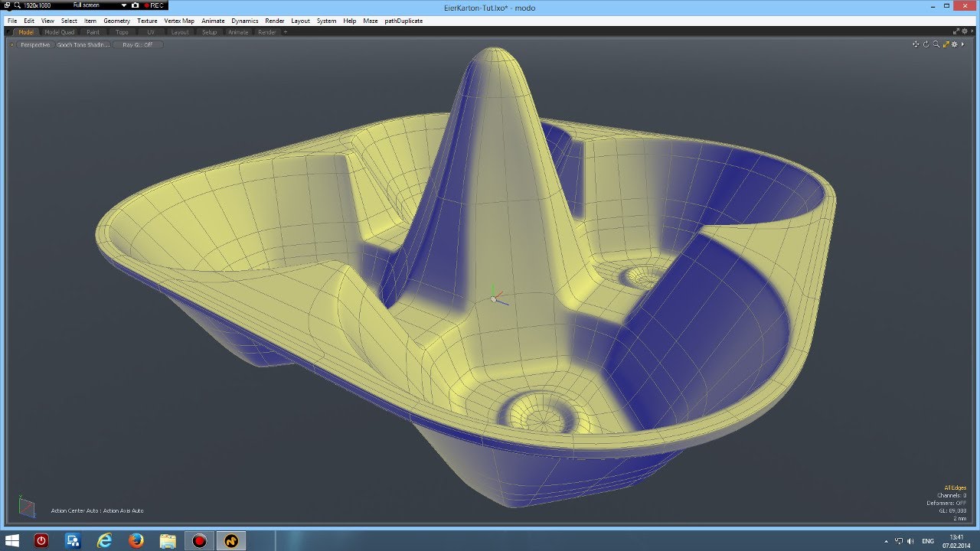Switch to the Model Quad layout tab

(x=59, y=32)
